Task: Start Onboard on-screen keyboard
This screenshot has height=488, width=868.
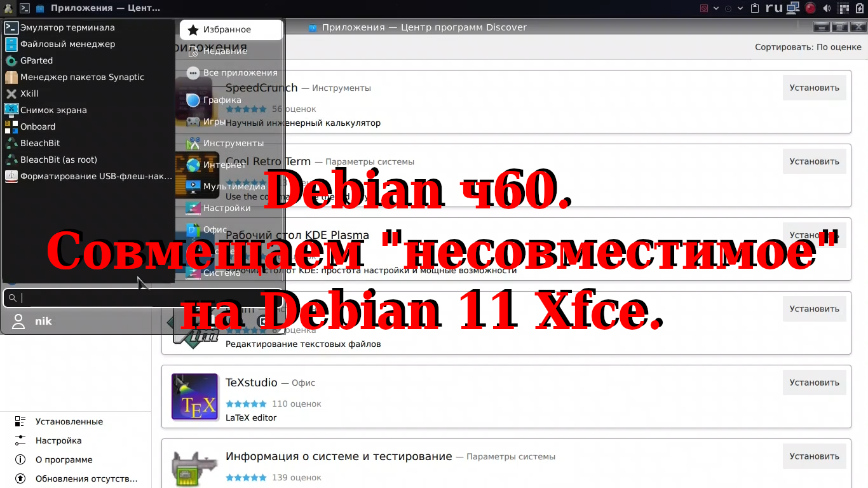Action: click(88, 126)
